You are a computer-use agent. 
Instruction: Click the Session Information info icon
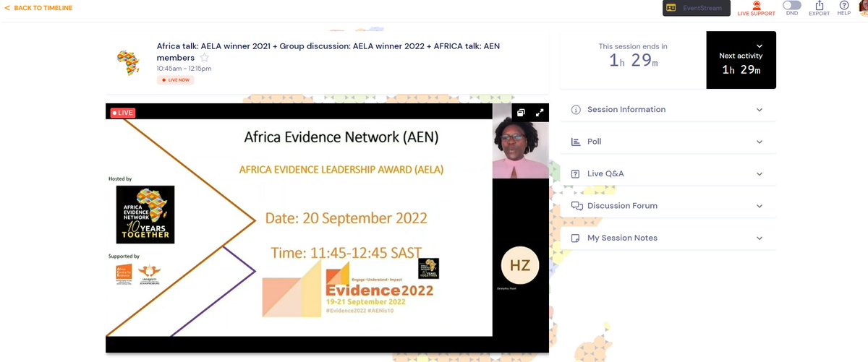[x=576, y=110]
